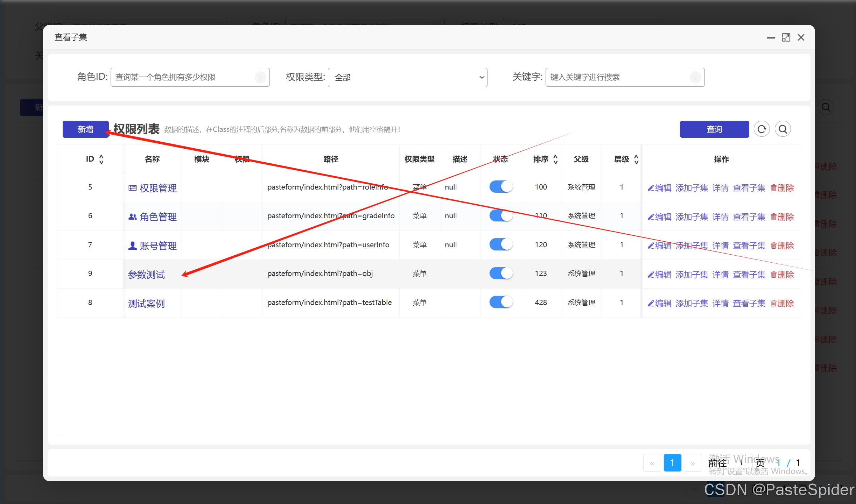Go to next page with » button

tap(693, 463)
